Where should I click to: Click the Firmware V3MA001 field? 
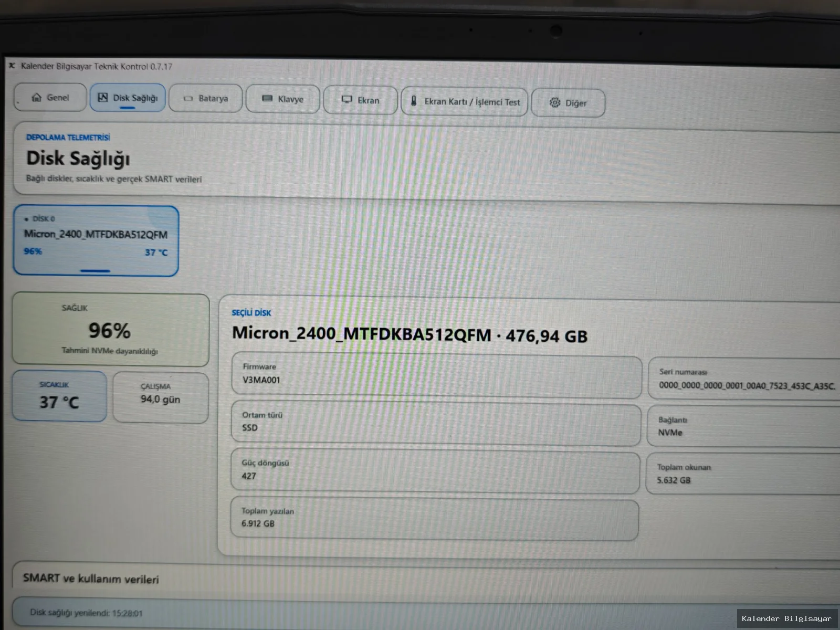436,375
